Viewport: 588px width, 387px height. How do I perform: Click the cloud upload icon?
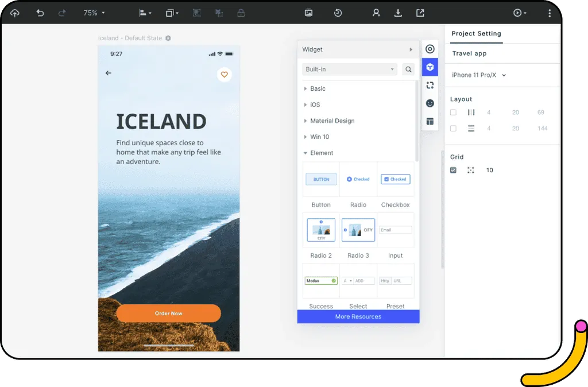(15, 13)
